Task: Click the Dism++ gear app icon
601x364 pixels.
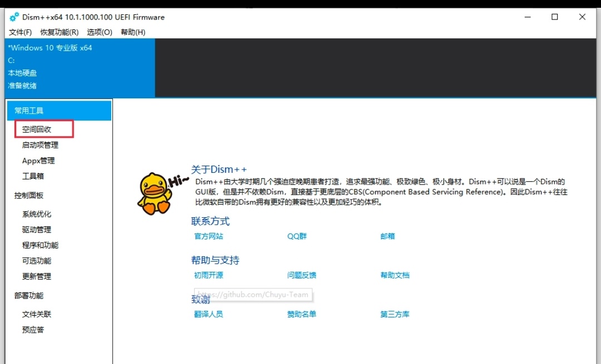Action: (x=14, y=17)
